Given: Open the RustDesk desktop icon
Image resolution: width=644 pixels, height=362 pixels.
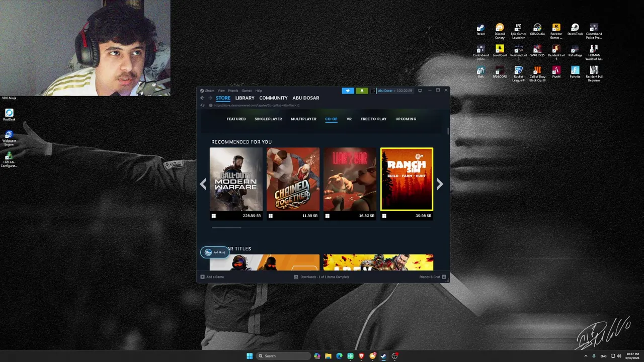Looking at the screenshot, I should coord(9,115).
